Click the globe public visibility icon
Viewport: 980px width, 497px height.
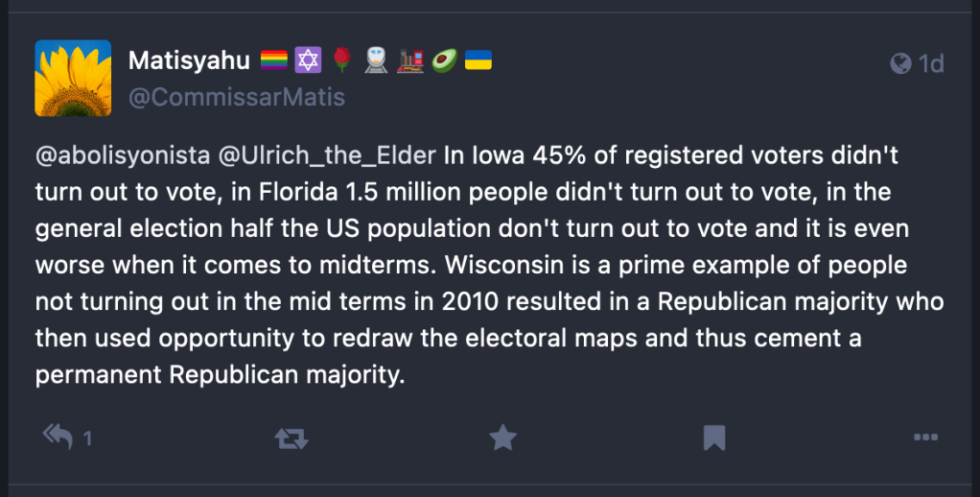pyautogui.click(x=900, y=63)
